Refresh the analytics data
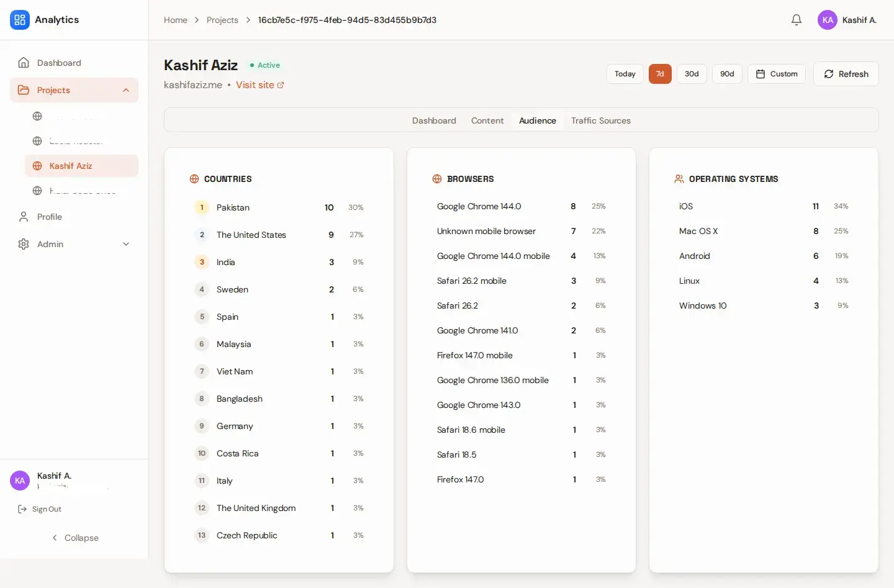Image resolution: width=894 pixels, height=588 pixels. pyautogui.click(x=846, y=74)
